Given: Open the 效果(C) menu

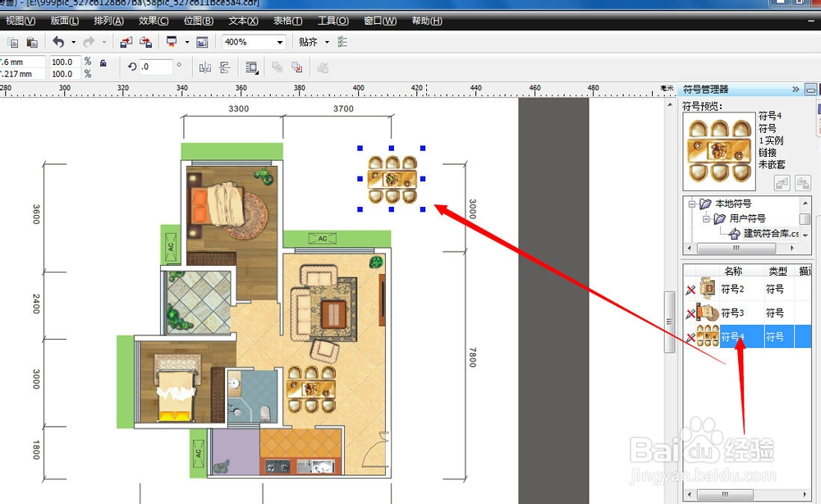Looking at the screenshot, I should tap(154, 21).
